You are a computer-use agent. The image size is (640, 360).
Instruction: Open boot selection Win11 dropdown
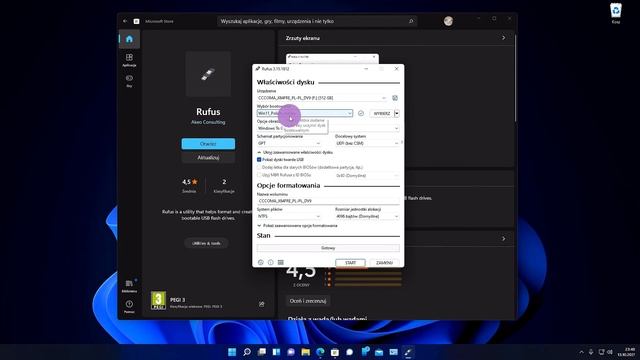(x=304, y=113)
